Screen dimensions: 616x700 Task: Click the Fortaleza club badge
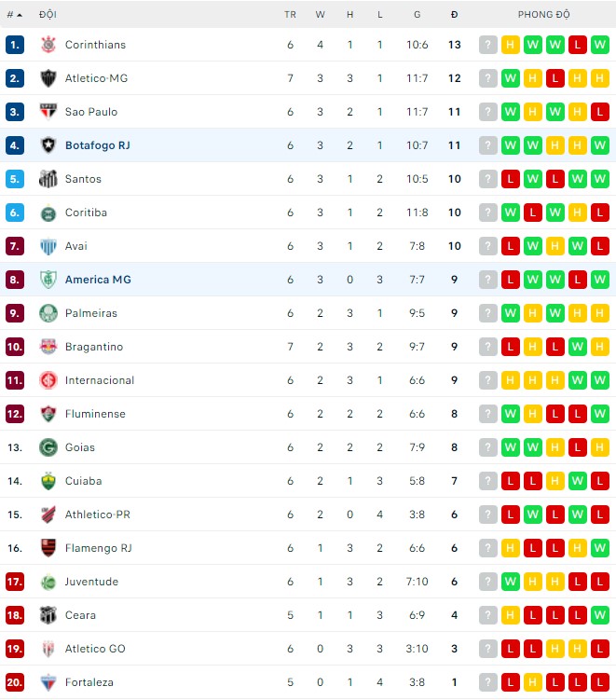[48, 682]
